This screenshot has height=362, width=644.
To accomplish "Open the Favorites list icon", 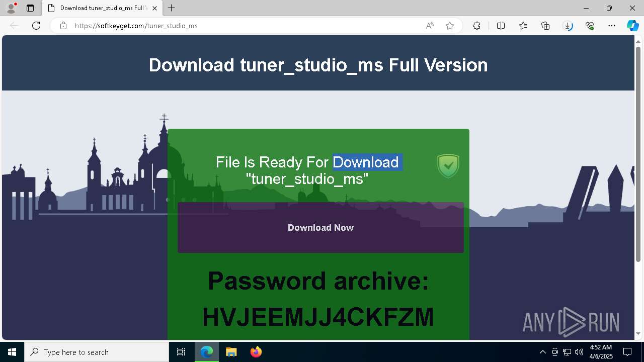I will [x=523, y=26].
